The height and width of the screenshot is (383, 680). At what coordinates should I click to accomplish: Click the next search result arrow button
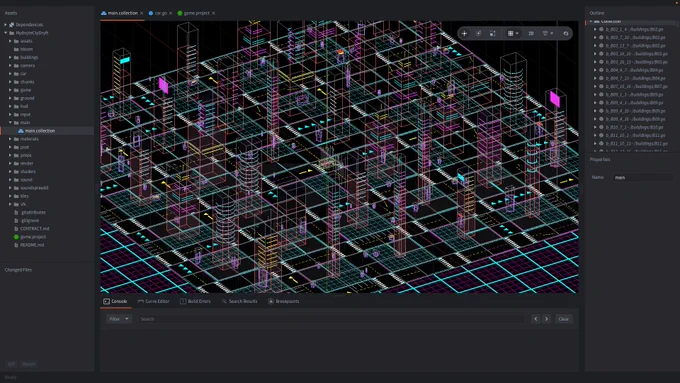click(x=546, y=319)
